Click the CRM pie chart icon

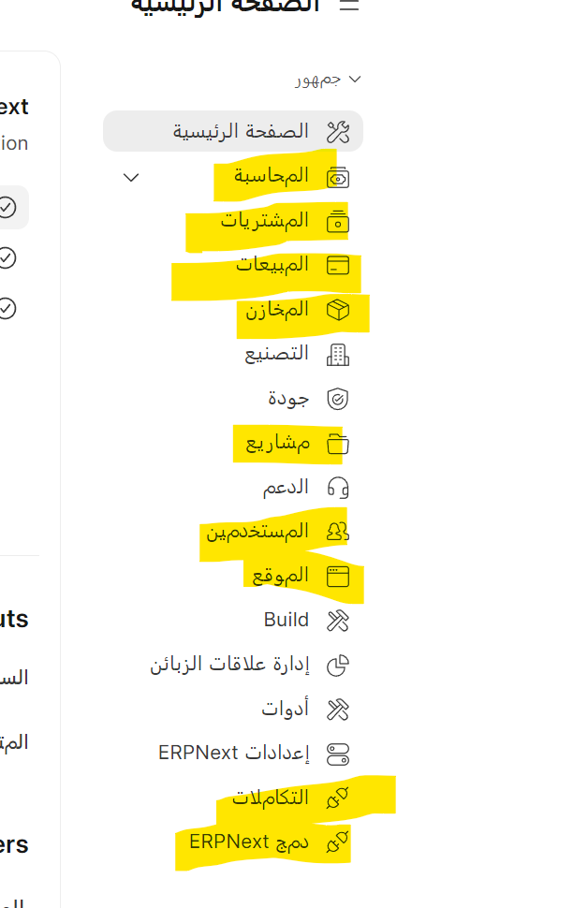[338, 666]
